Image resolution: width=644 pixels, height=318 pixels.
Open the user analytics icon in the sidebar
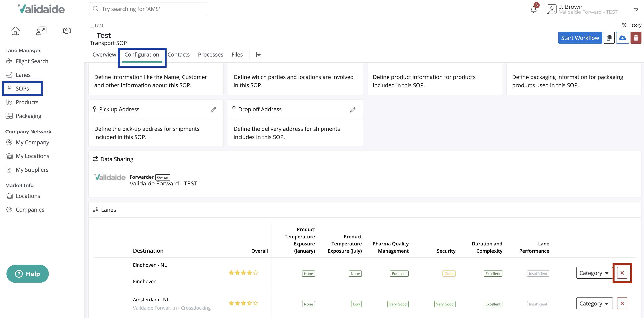pos(41,31)
